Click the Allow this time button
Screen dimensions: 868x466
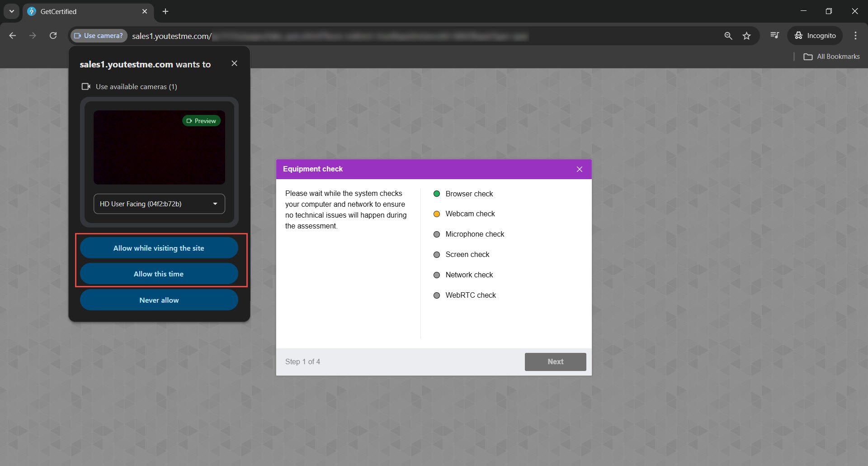point(159,274)
